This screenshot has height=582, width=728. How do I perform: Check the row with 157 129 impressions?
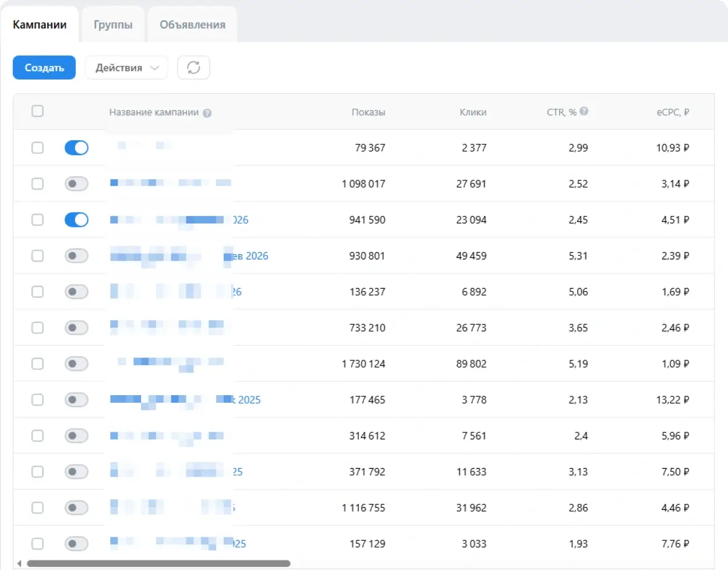click(x=37, y=544)
